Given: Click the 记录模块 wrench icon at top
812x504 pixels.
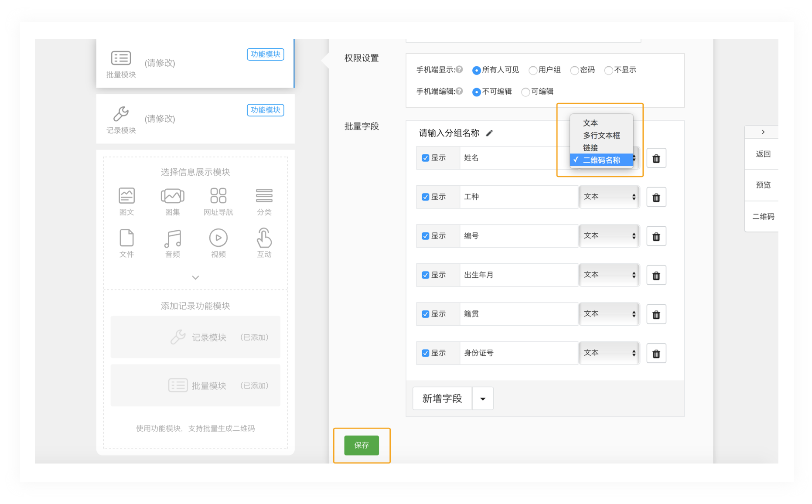Looking at the screenshot, I should tap(121, 114).
